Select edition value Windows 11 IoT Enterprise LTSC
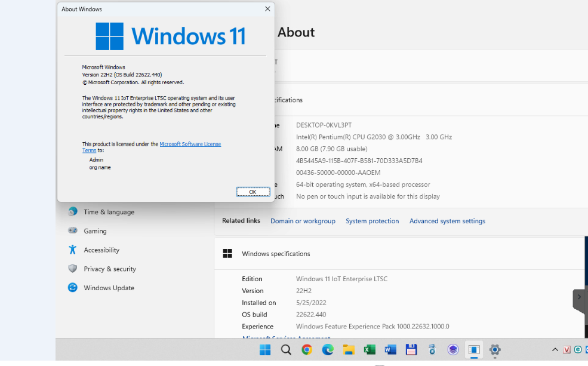The width and height of the screenshot is (588, 366). [x=341, y=279]
